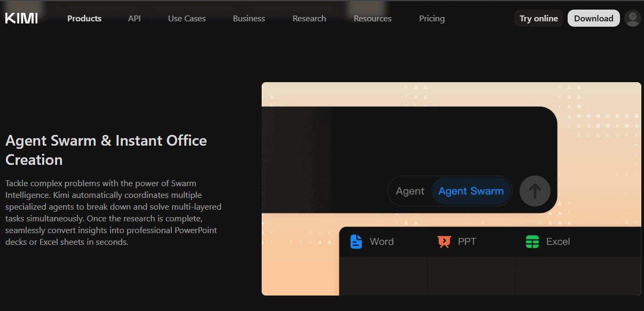Click the paragraph starting "Tackle complex problems"
The image size is (644, 311).
[x=113, y=212]
